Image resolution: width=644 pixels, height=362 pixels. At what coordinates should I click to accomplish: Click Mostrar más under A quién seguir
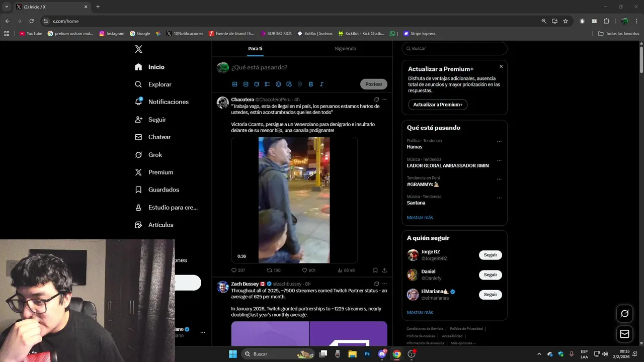pyautogui.click(x=420, y=312)
